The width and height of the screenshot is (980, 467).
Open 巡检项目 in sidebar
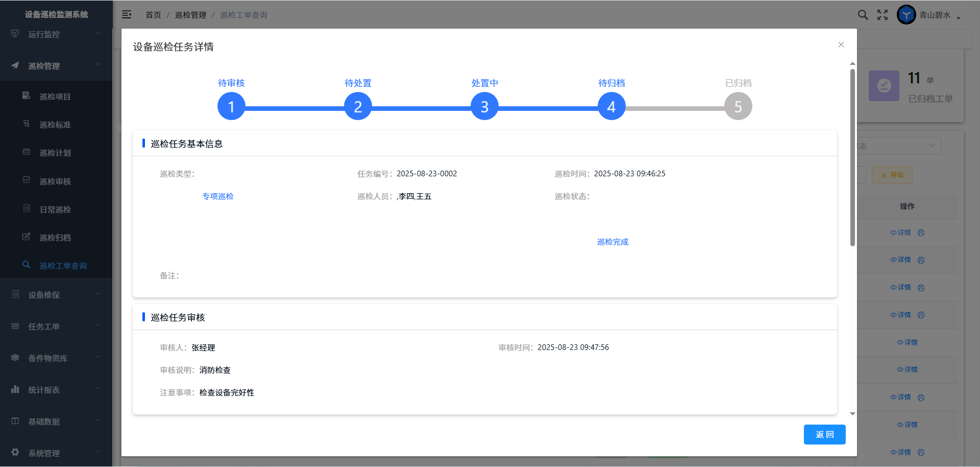pyautogui.click(x=55, y=97)
